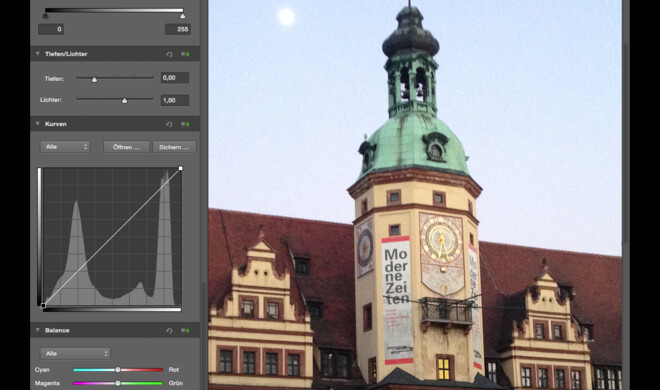Screen dimensions: 660x390
Task: Click the Tiefen slider handle
Action: [94, 79]
